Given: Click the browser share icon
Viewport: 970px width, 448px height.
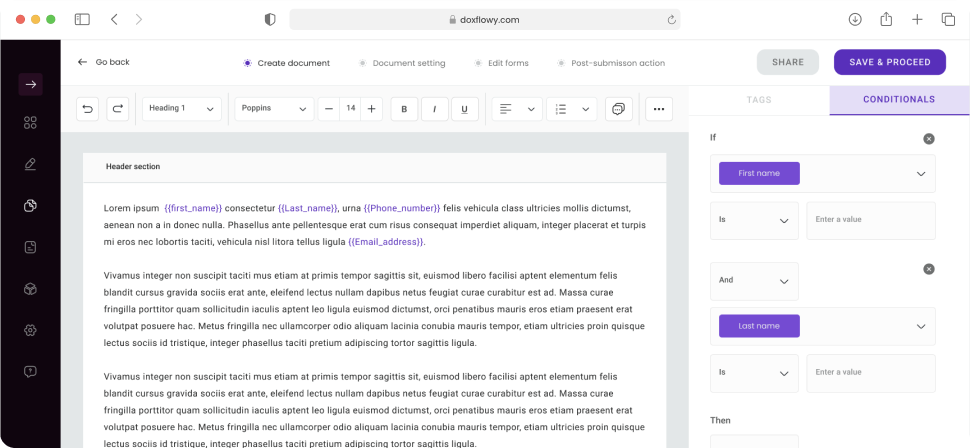Looking at the screenshot, I should pyautogui.click(x=886, y=19).
